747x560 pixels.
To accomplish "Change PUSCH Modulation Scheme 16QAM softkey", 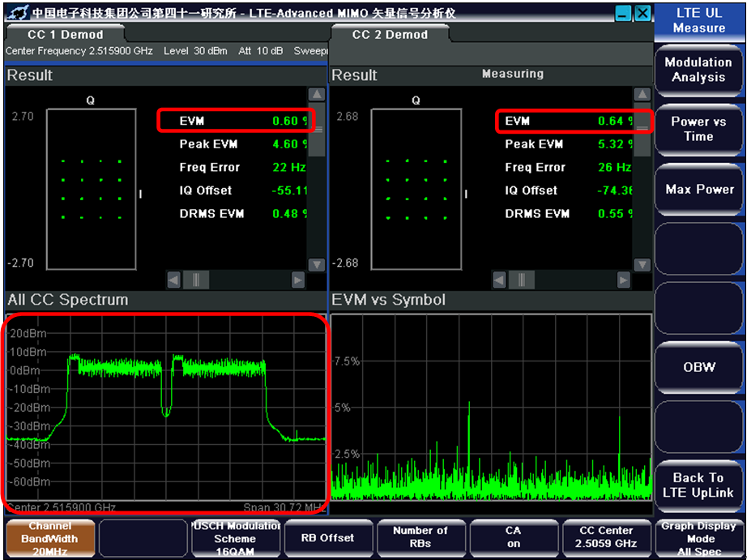I will tap(235, 538).
